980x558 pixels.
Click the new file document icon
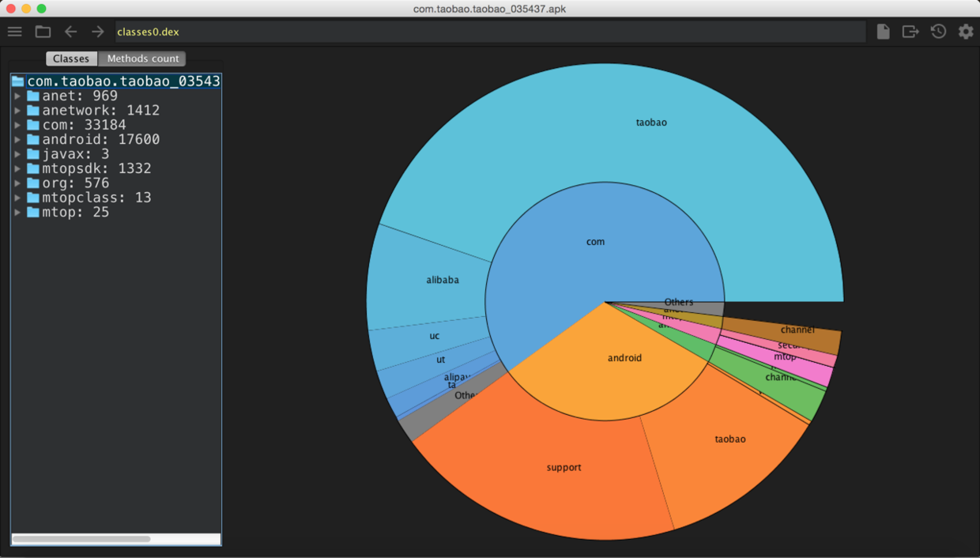point(883,32)
